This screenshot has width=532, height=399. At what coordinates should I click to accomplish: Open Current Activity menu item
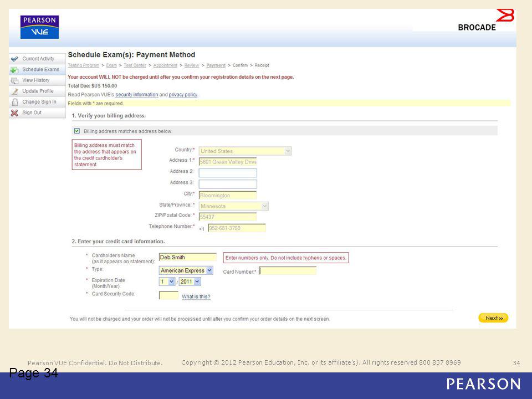(37, 59)
